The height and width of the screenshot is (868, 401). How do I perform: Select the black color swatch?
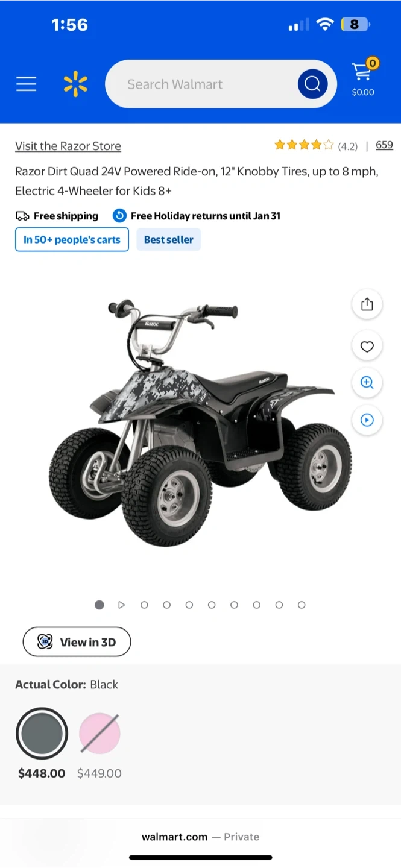pos(42,734)
